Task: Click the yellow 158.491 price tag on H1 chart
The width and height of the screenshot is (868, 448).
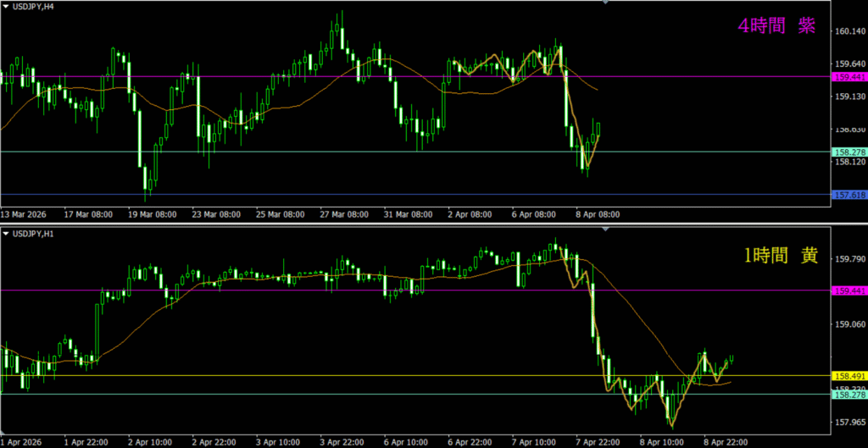Action: (850, 375)
